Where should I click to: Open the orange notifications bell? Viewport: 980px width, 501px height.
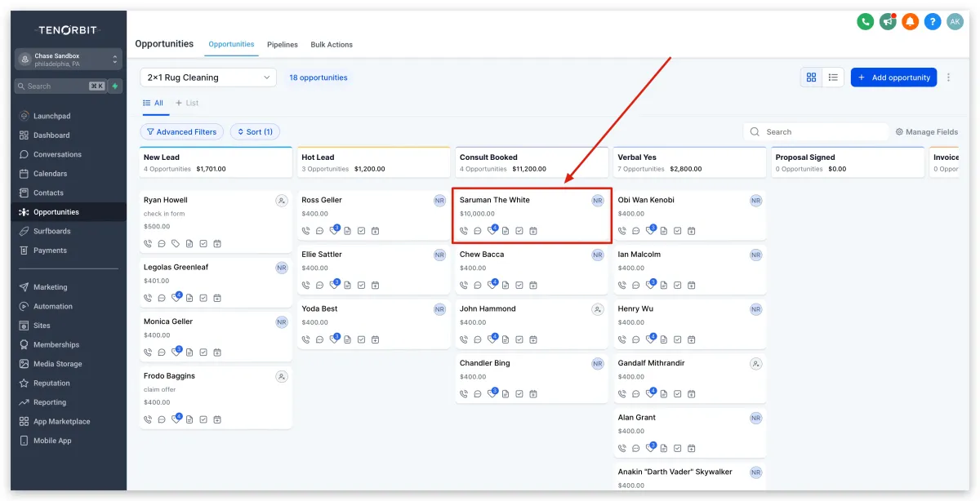coord(910,22)
